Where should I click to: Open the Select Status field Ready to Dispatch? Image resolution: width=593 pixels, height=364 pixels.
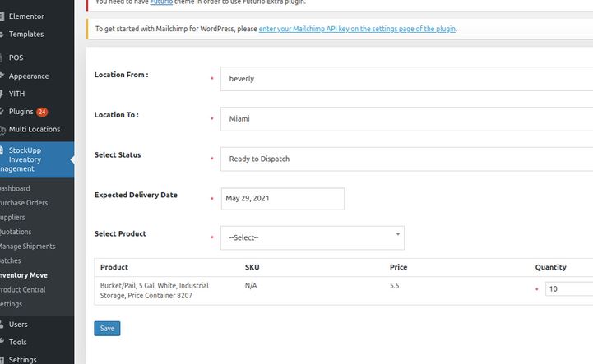tap(406, 159)
